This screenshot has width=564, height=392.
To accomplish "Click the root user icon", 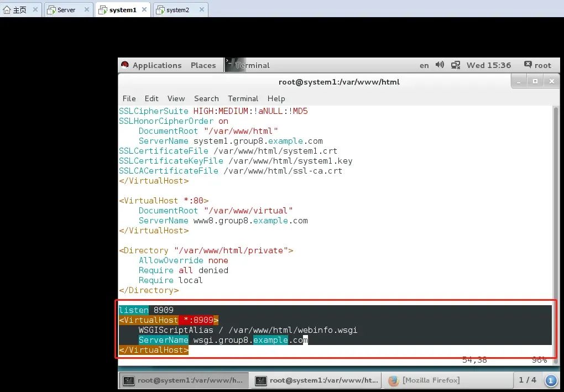I will [528, 65].
